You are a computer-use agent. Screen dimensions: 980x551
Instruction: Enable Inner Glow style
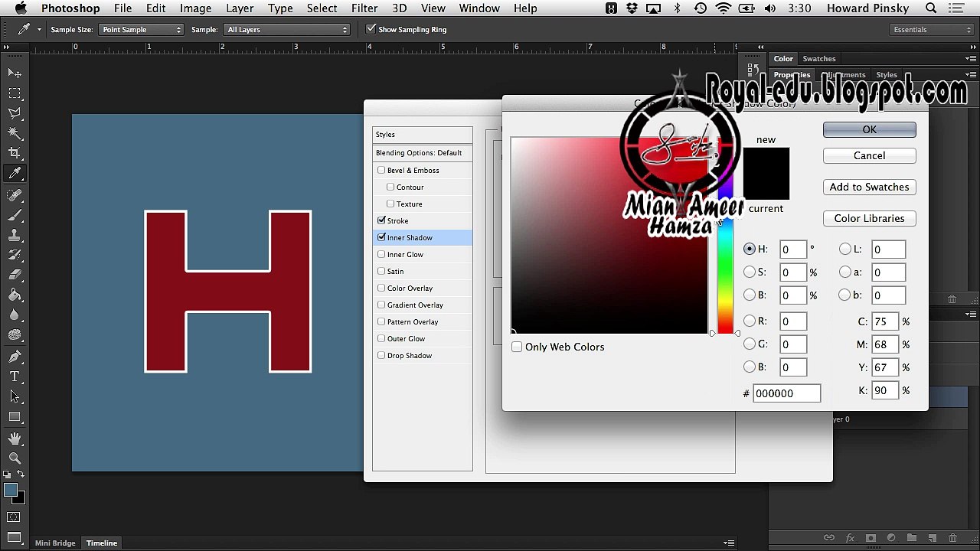click(x=381, y=254)
